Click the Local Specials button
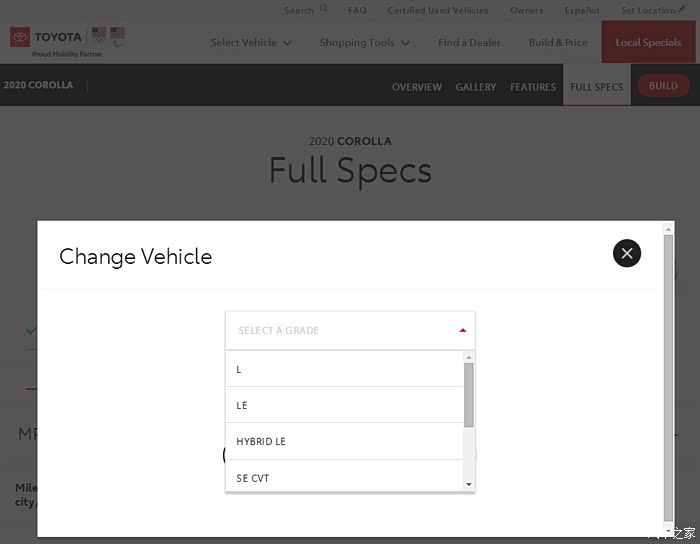Viewport: 700px width, 544px height. (x=648, y=42)
